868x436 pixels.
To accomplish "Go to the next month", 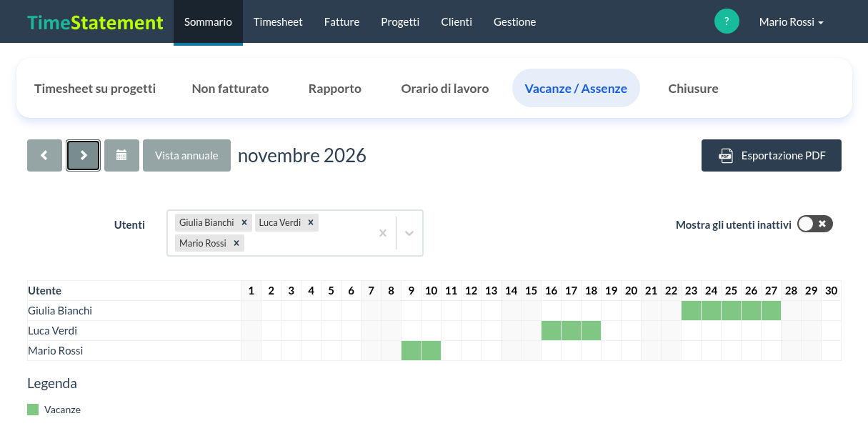I will pos(84,155).
